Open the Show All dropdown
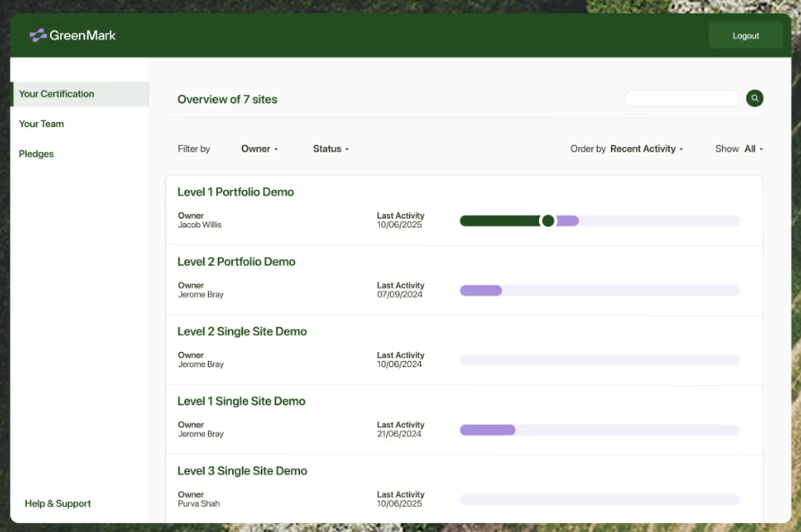801x532 pixels. 754,149
